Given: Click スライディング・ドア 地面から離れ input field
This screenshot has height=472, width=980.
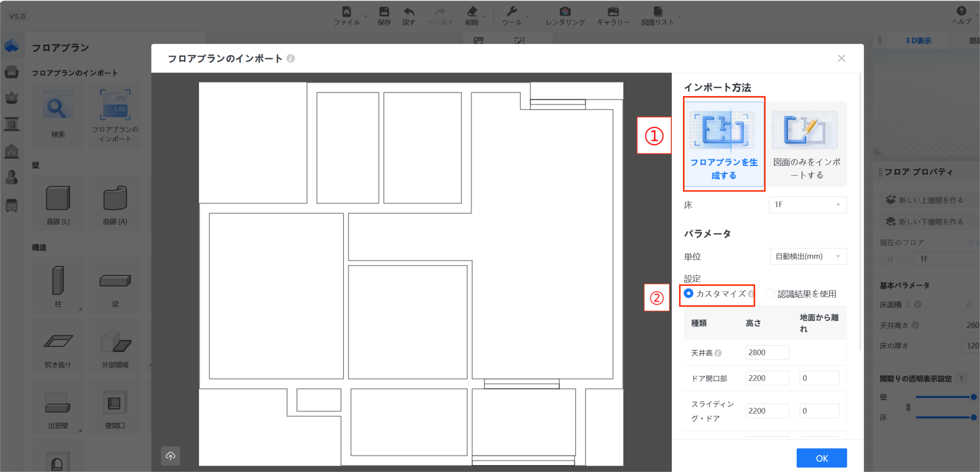Looking at the screenshot, I should pyautogui.click(x=819, y=411).
